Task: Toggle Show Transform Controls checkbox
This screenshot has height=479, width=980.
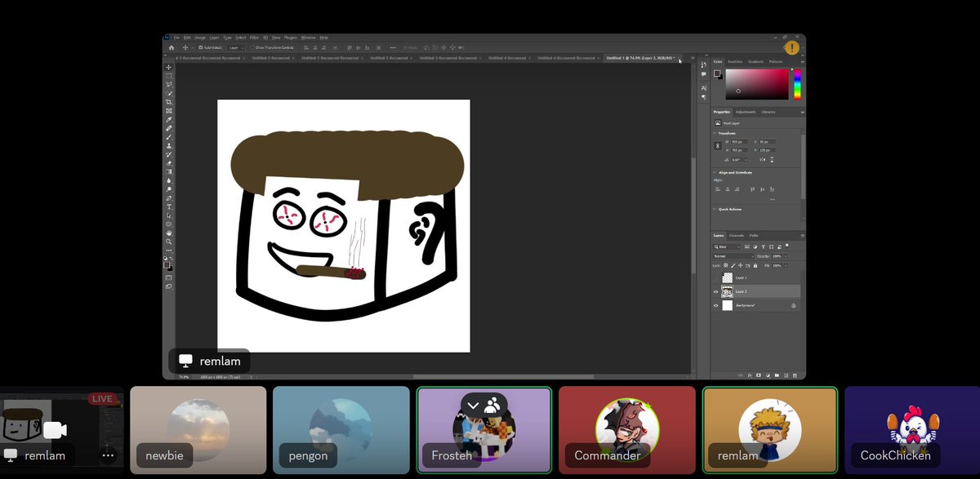Action: point(252,47)
